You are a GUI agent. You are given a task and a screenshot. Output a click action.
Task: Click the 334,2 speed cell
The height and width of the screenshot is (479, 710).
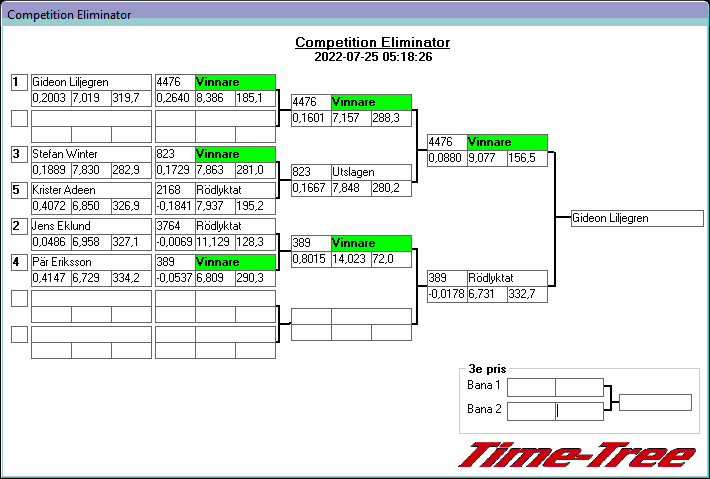(132, 278)
